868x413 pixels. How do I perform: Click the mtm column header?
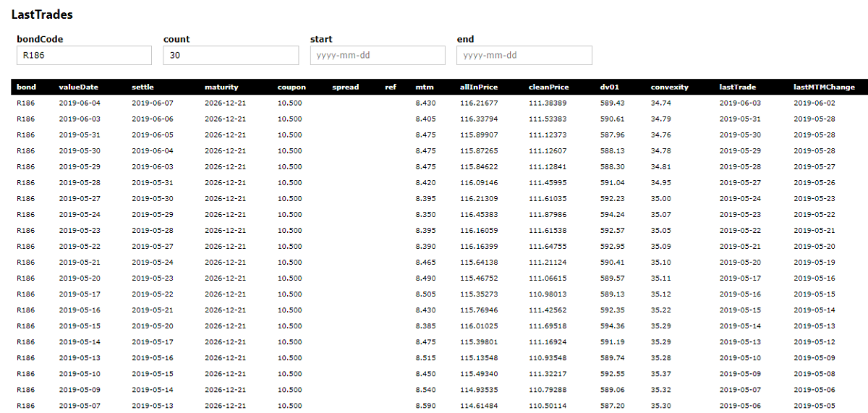click(425, 87)
